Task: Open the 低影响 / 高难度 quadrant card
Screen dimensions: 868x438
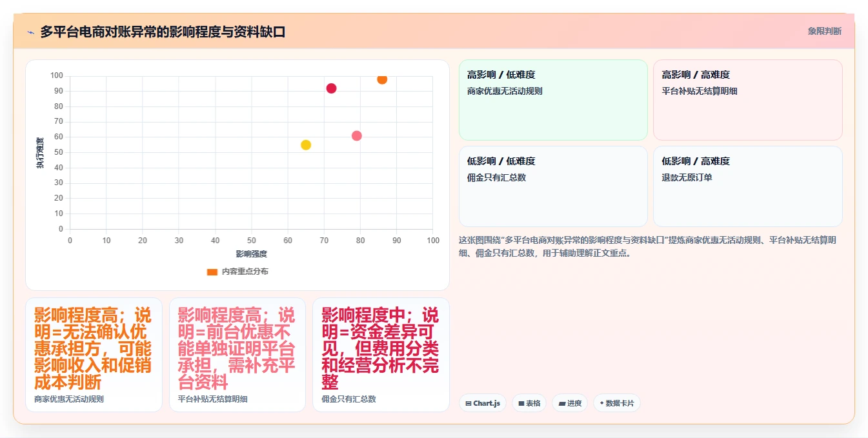Action: click(747, 186)
